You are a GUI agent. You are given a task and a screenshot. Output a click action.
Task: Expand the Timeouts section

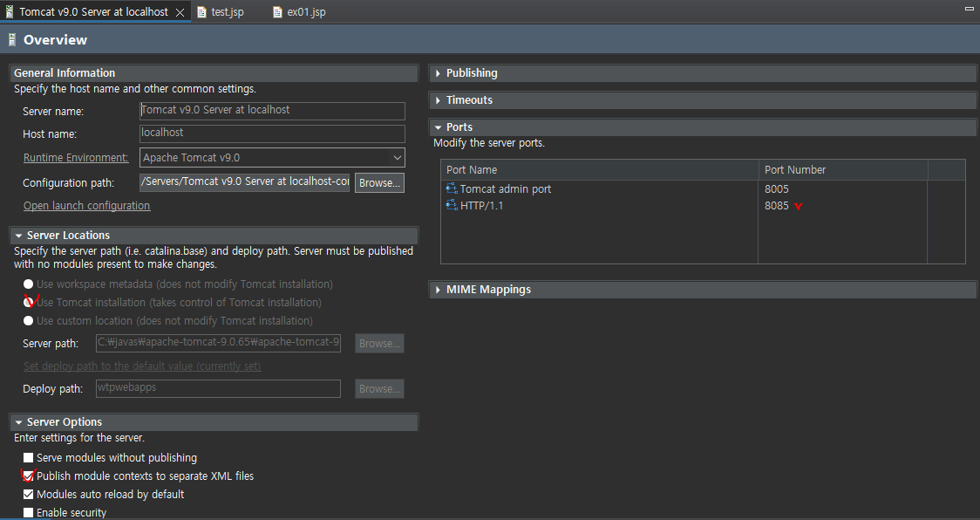pos(438,100)
